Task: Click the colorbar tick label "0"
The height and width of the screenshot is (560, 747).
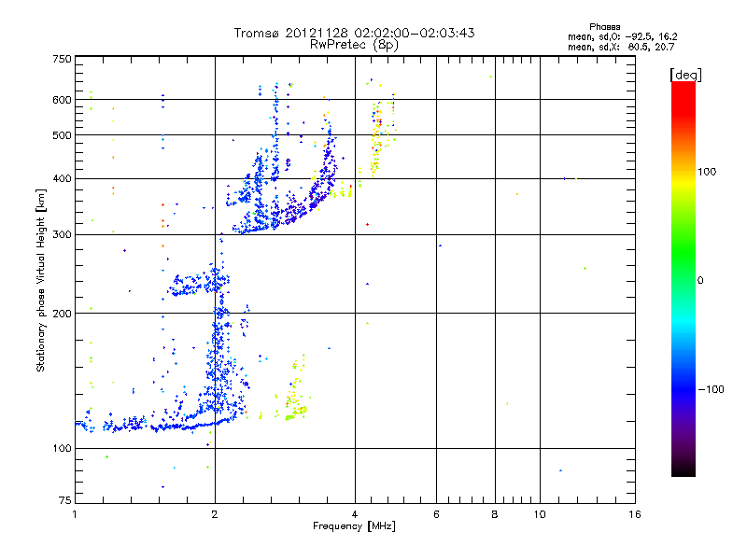Action: click(700, 281)
